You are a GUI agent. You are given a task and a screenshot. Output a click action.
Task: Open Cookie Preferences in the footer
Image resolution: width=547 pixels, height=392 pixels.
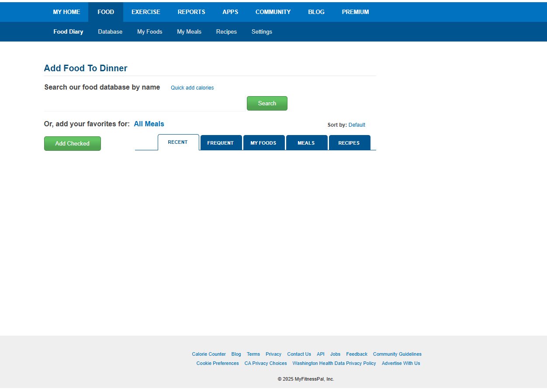click(218, 363)
